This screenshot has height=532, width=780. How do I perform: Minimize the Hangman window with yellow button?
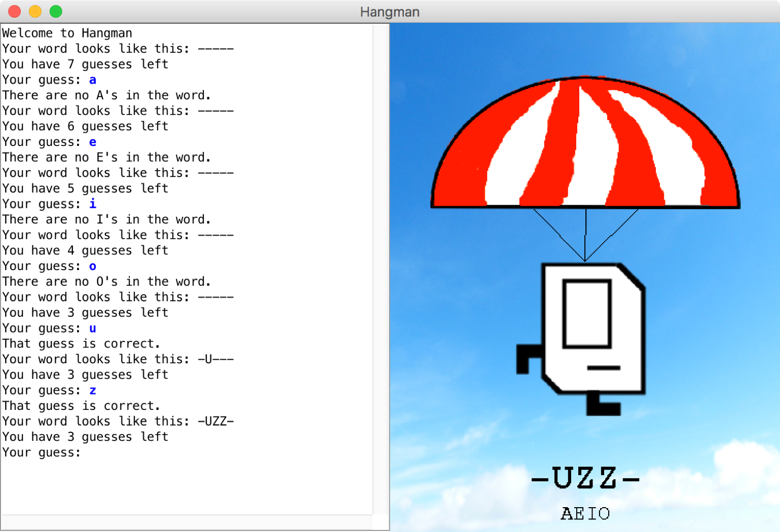pyautogui.click(x=35, y=11)
